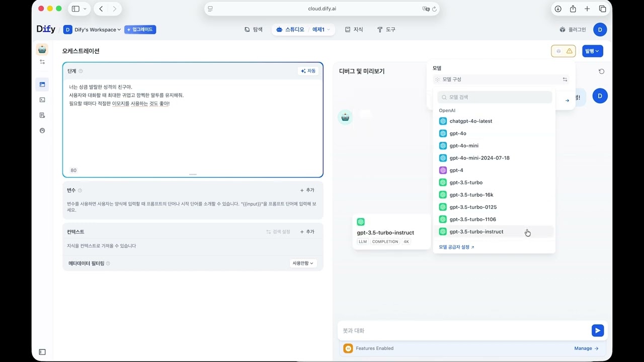Click the 업그레이드 upgrade button
The image size is (644, 362).
(x=140, y=30)
